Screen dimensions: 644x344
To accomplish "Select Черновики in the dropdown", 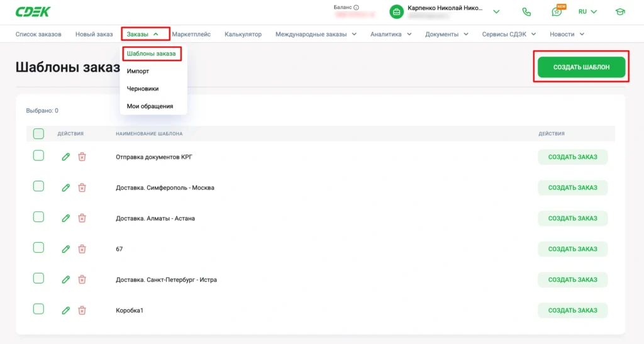I will click(x=143, y=89).
